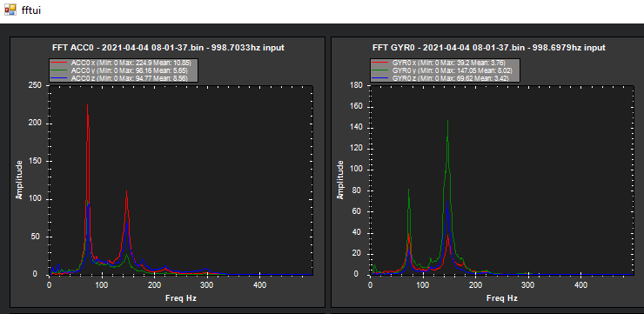This screenshot has height=314, width=644.
Task: Click the red ACC0 second peak near 150 Hz
Action: click(126, 191)
